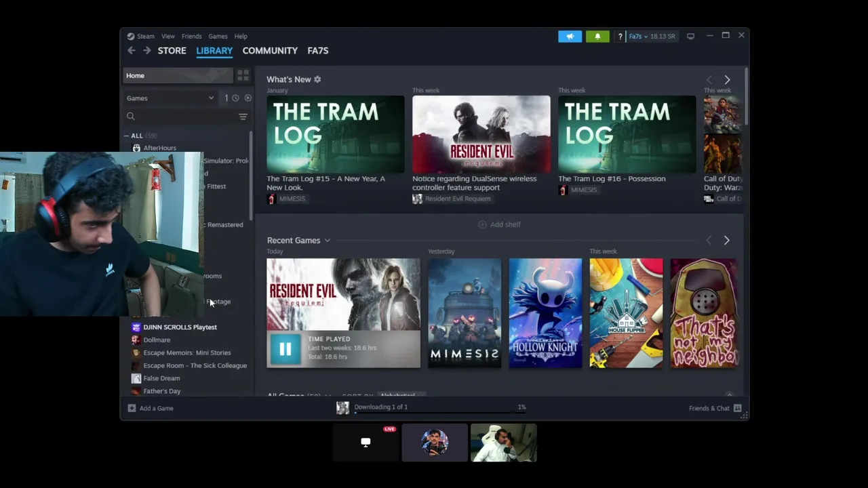The image size is (868, 488).
Task: Open the Steam menu
Action: (x=141, y=36)
